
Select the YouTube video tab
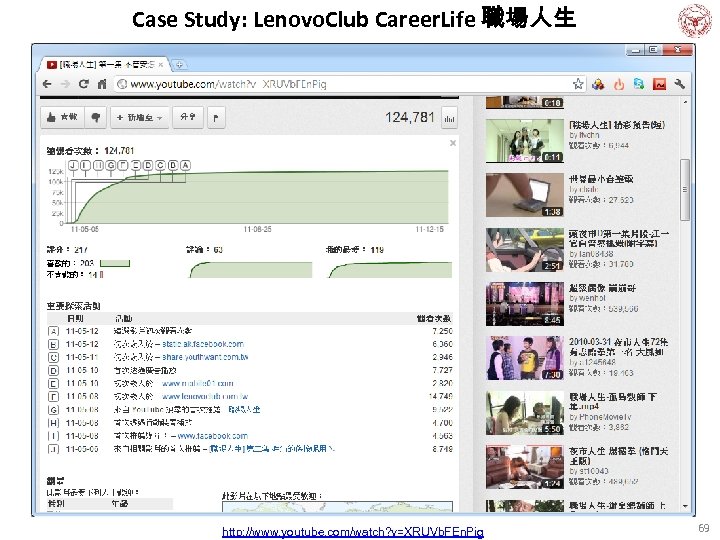click(x=105, y=65)
